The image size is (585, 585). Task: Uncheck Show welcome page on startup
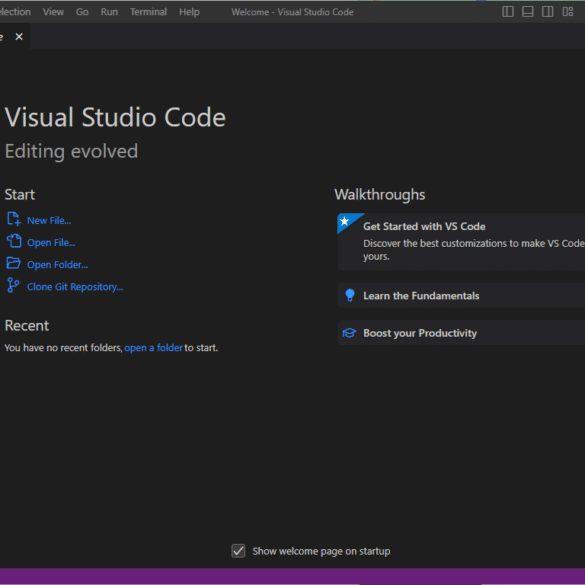click(238, 551)
